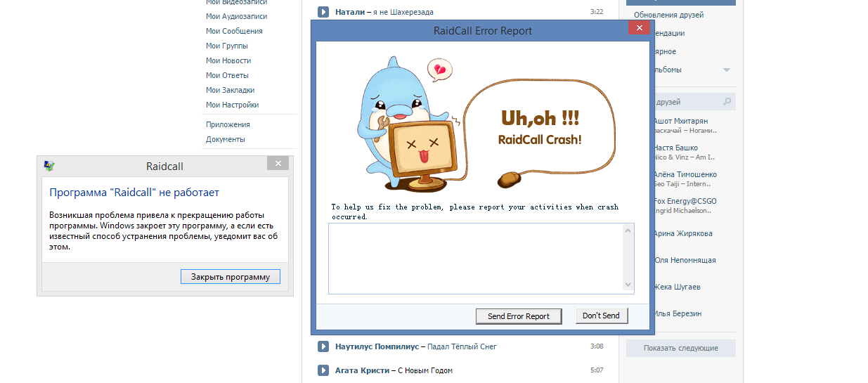Click song title я не Шахерезада

point(403,12)
